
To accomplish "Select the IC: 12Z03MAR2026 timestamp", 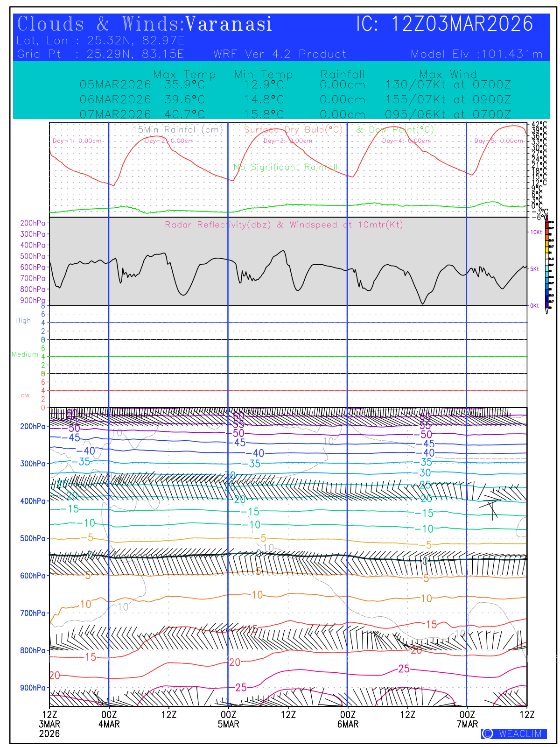I will [x=444, y=24].
